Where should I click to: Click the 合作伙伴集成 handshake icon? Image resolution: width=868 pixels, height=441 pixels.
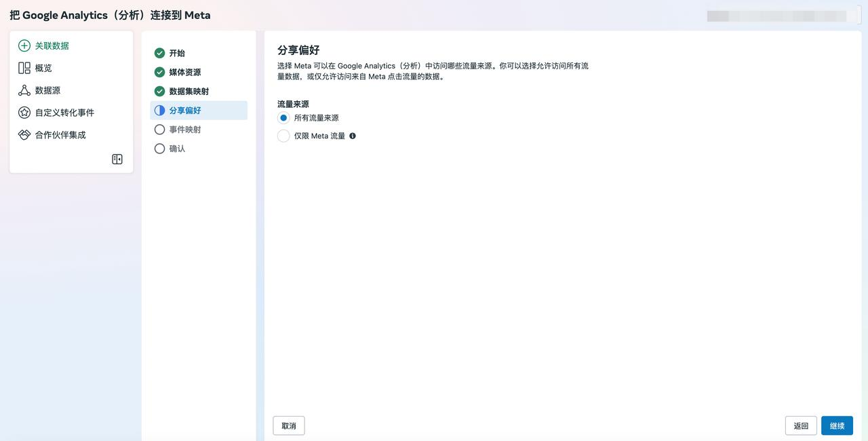[24, 135]
